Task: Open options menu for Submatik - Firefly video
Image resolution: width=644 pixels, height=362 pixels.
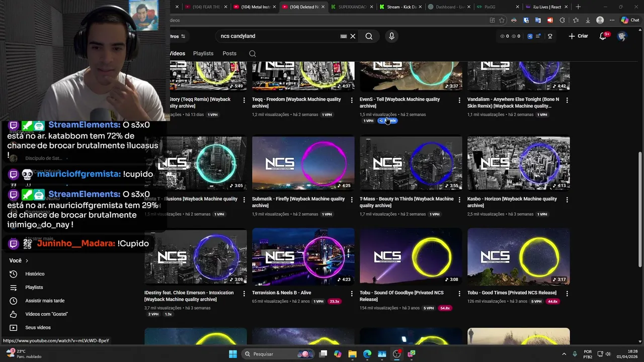Action: pyautogui.click(x=352, y=200)
